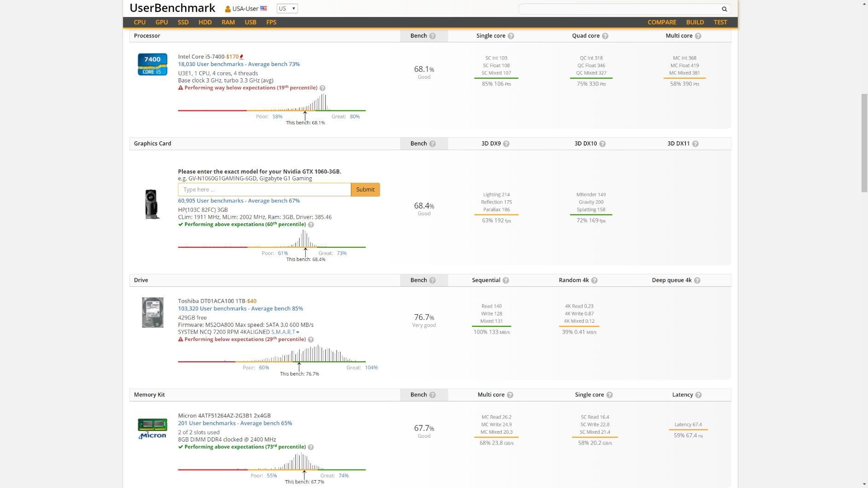The width and height of the screenshot is (868, 488).
Task: Open the US country dropdown
Action: [287, 9]
